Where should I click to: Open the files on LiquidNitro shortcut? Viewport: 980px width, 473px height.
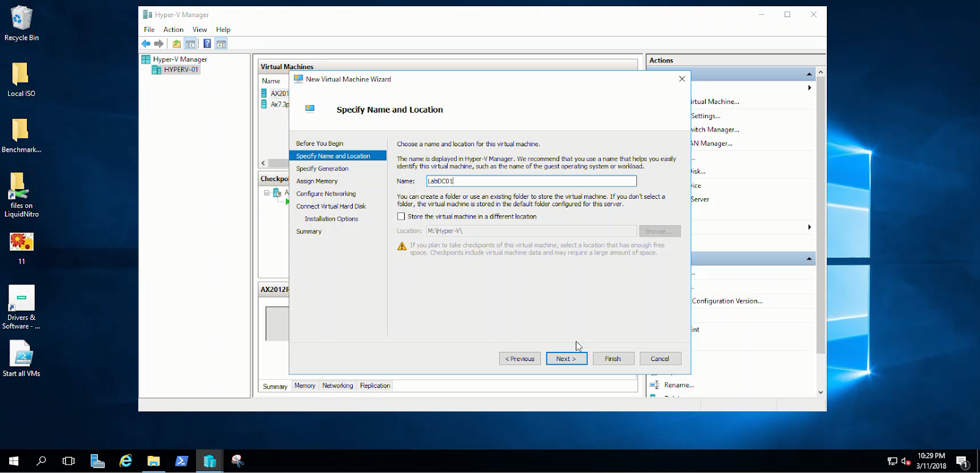tap(21, 195)
